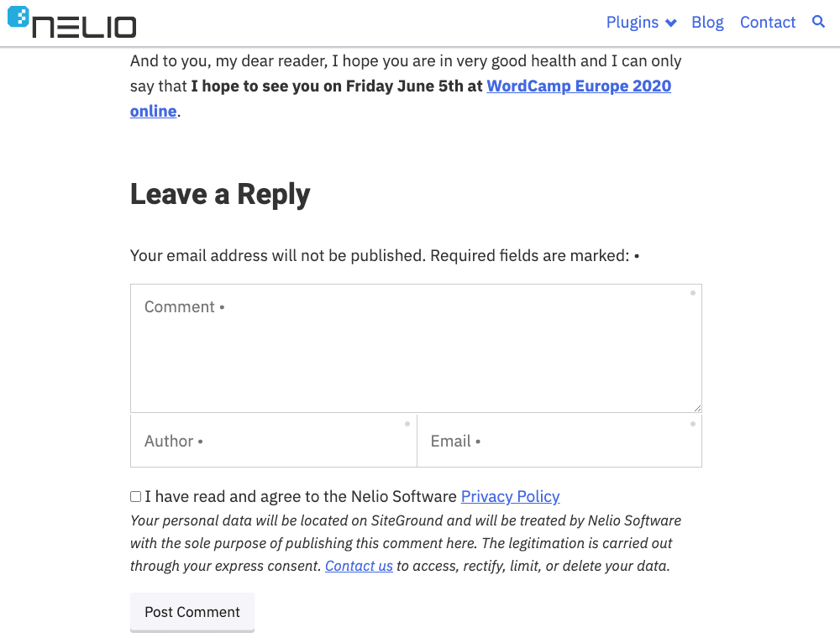
Task: Click the dot in Email field corner
Action: pos(693,424)
